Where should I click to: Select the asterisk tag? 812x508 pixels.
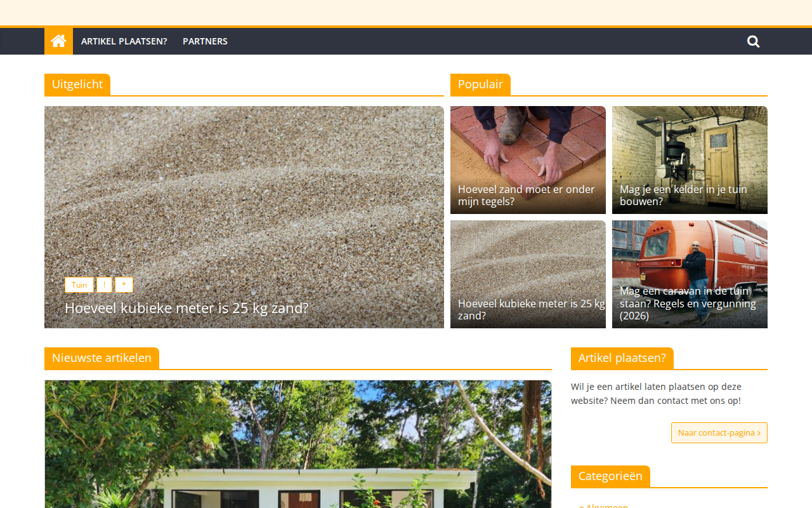124,285
